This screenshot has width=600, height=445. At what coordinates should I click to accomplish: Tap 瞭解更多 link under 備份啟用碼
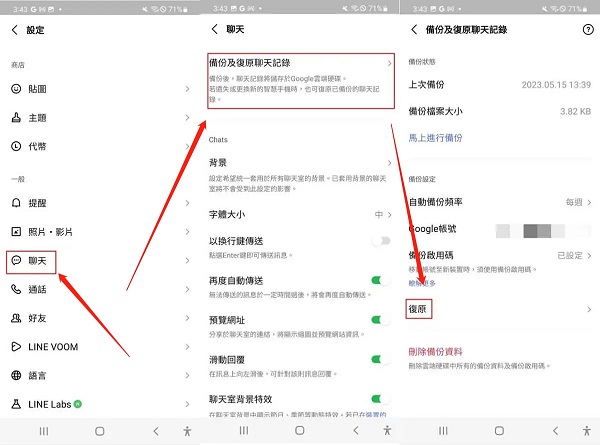point(422,283)
